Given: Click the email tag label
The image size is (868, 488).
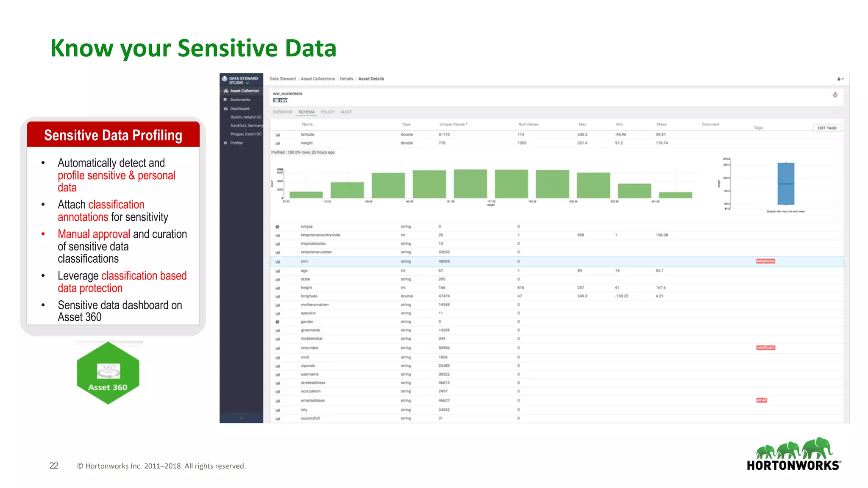Looking at the screenshot, I should click(x=761, y=400).
